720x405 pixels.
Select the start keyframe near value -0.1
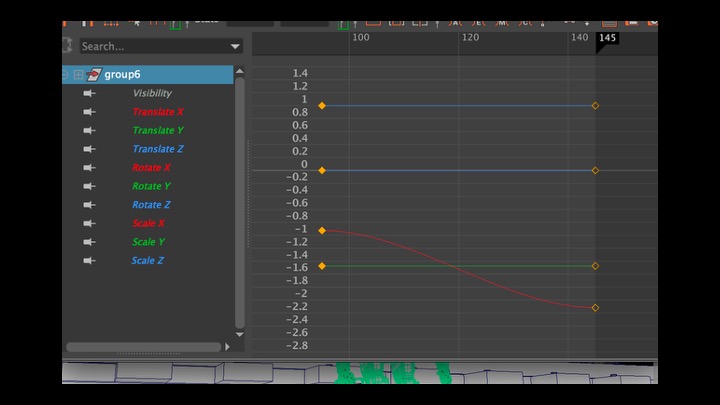coord(322,170)
